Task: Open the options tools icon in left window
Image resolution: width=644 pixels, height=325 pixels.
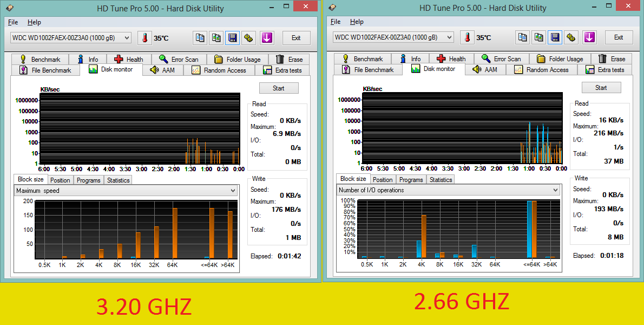Action: pos(248,38)
